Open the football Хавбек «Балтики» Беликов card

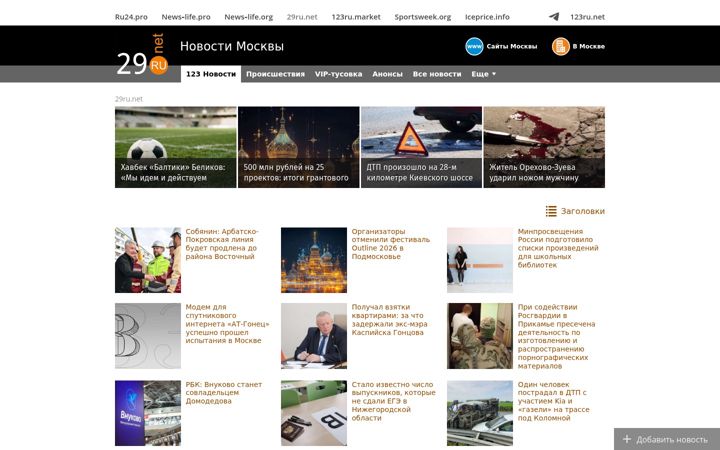176,147
